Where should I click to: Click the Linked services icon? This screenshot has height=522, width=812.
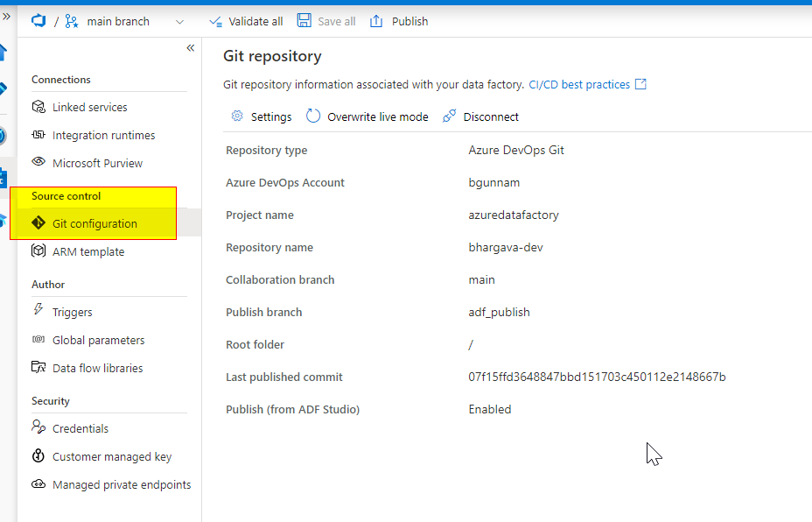point(38,107)
